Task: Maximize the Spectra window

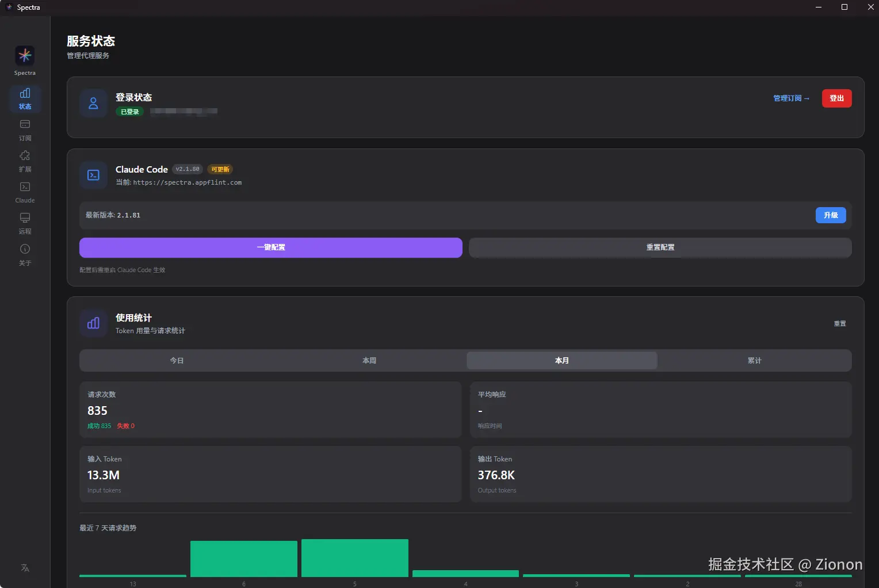Action: [844, 7]
